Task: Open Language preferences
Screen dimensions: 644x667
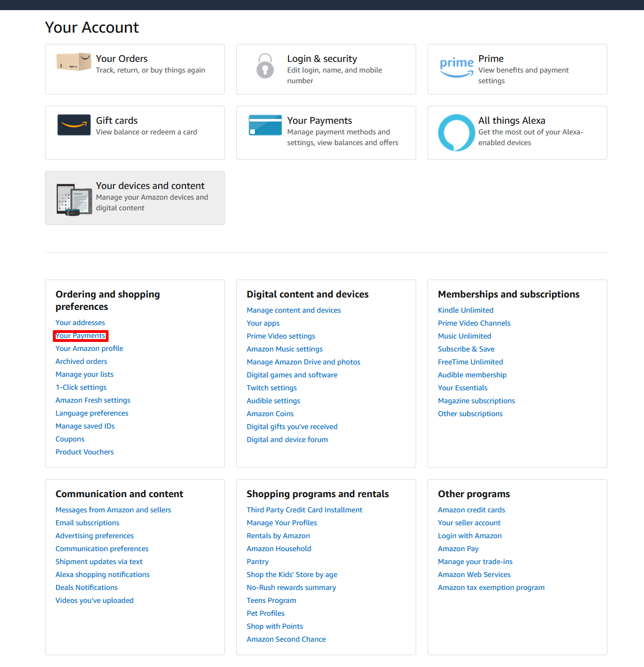Action: click(92, 413)
